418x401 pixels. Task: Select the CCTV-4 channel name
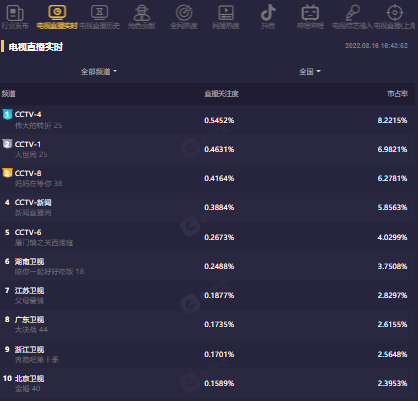28,114
